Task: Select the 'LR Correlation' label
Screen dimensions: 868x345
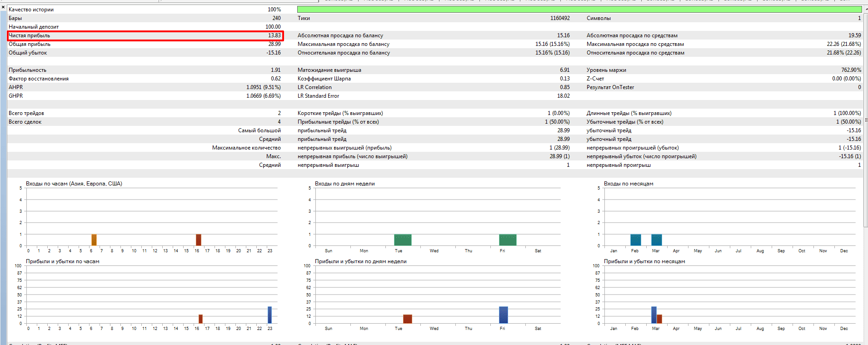Action: [314, 87]
